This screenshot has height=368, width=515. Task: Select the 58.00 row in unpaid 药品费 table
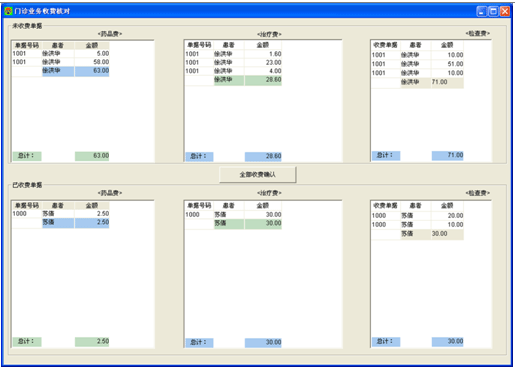[x=61, y=62]
